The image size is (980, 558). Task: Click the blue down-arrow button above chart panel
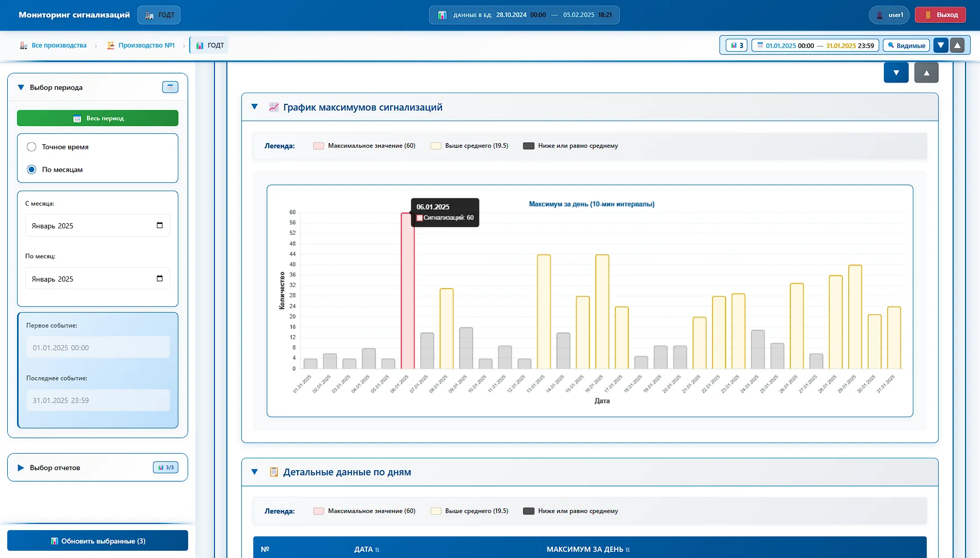896,73
